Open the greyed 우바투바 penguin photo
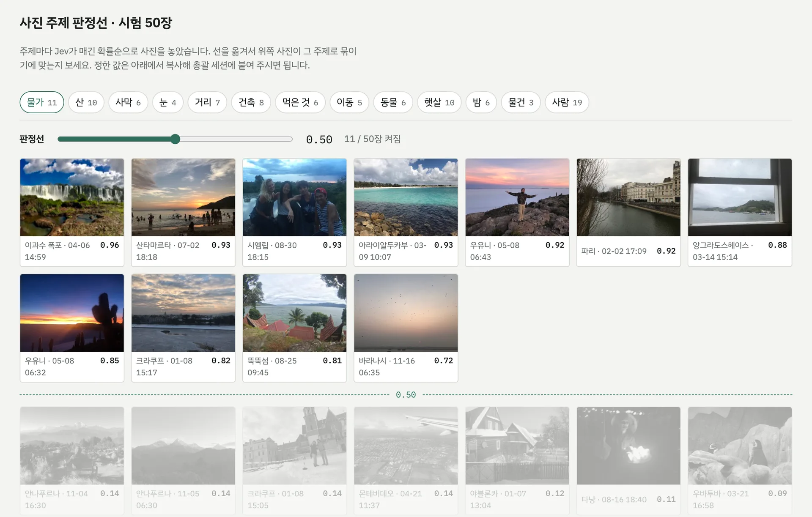The width and height of the screenshot is (812, 517). (740, 446)
